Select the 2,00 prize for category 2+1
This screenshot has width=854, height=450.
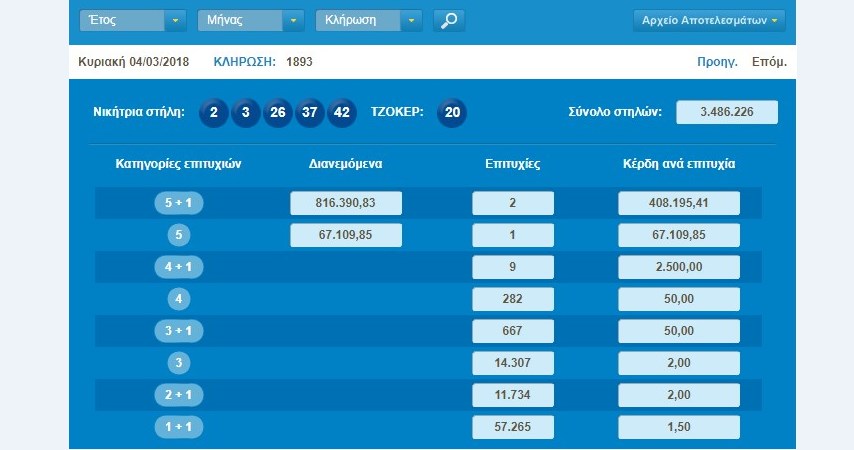[679, 395]
